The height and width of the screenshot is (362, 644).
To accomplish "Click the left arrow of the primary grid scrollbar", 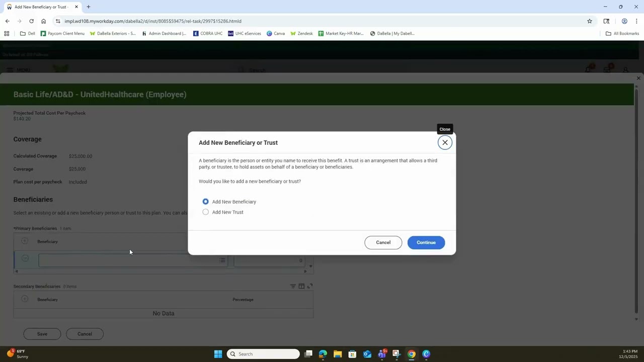I will [16, 271].
